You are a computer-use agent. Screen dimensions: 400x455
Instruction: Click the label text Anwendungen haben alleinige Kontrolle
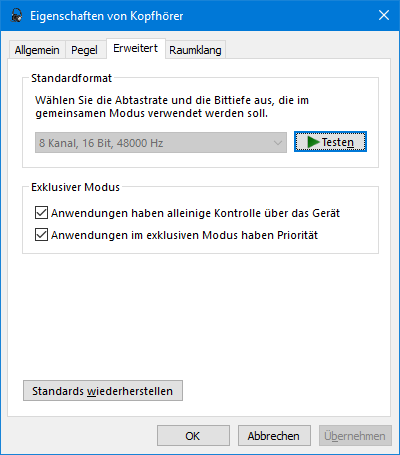pyautogui.click(x=131, y=213)
